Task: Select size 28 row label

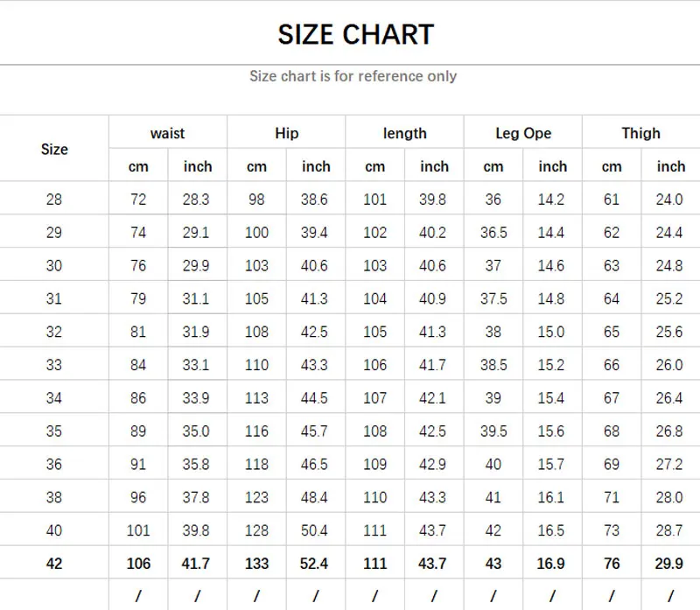Action: [x=54, y=200]
